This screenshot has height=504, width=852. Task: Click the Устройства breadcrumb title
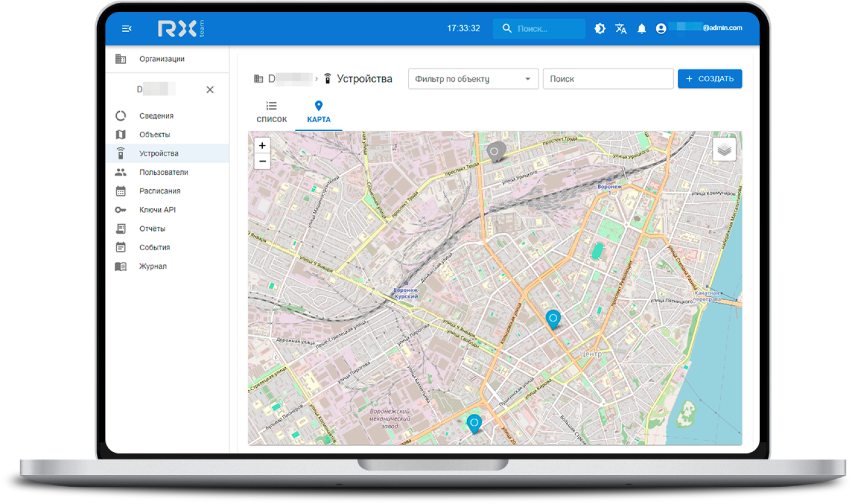(364, 79)
